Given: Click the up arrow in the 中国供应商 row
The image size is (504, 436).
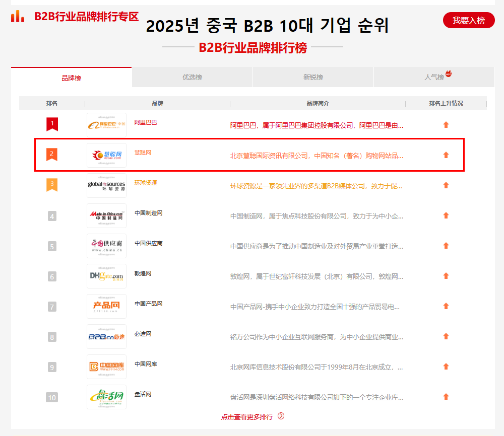Looking at the screenshot, I should pyautogui.click(x=446, y=246).
